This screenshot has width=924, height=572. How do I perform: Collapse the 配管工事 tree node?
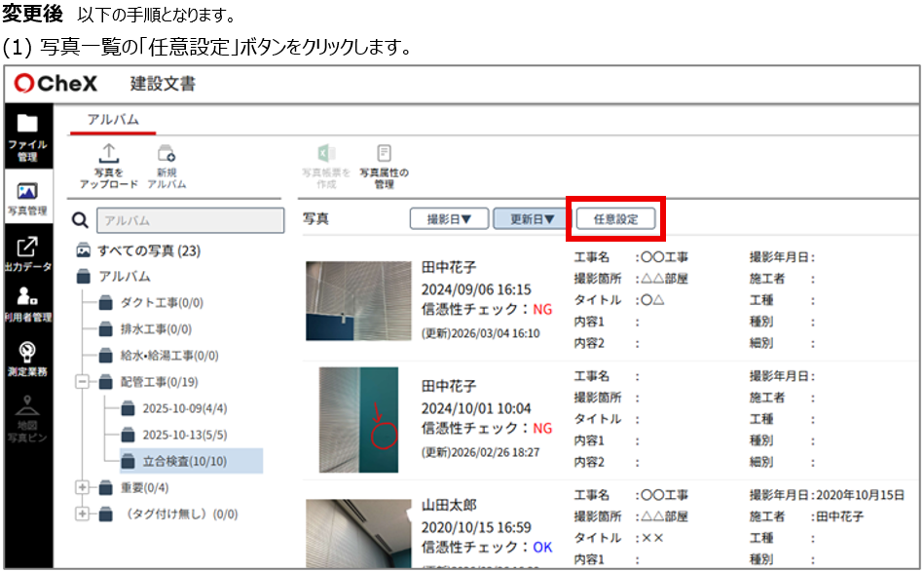click(83, 383)
